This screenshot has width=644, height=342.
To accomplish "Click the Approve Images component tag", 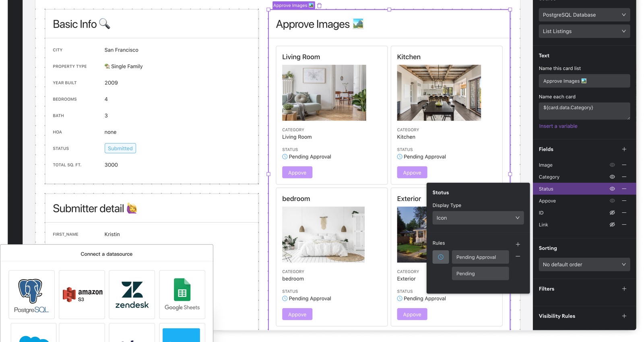I will [293, 6].
